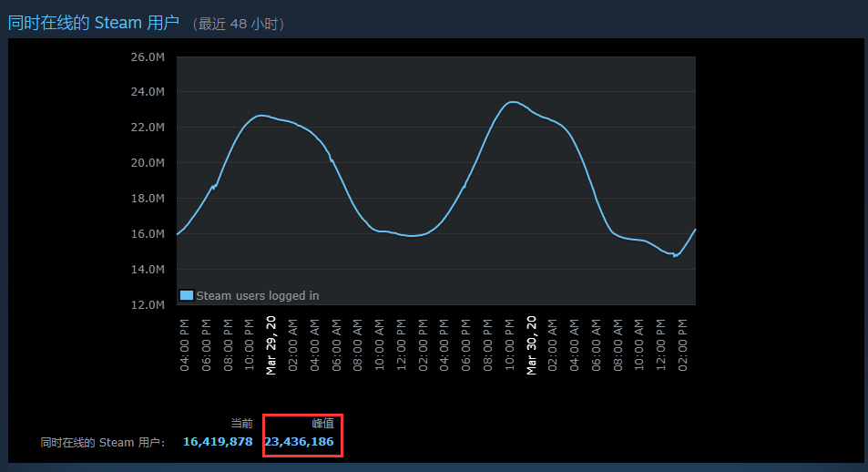Click the 18.0M y-axis label
The image size is (868, 472).
tap(148, 199)
